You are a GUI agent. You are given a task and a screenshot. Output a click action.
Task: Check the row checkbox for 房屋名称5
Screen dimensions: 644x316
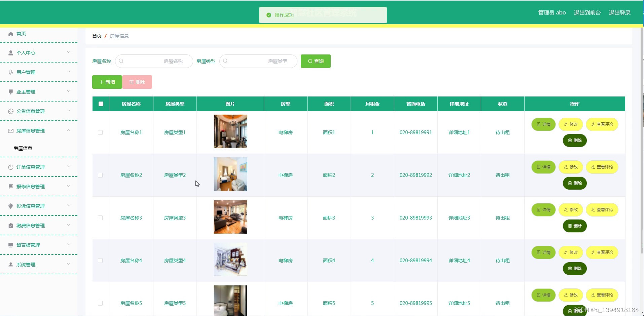click(x=100, y=303)
